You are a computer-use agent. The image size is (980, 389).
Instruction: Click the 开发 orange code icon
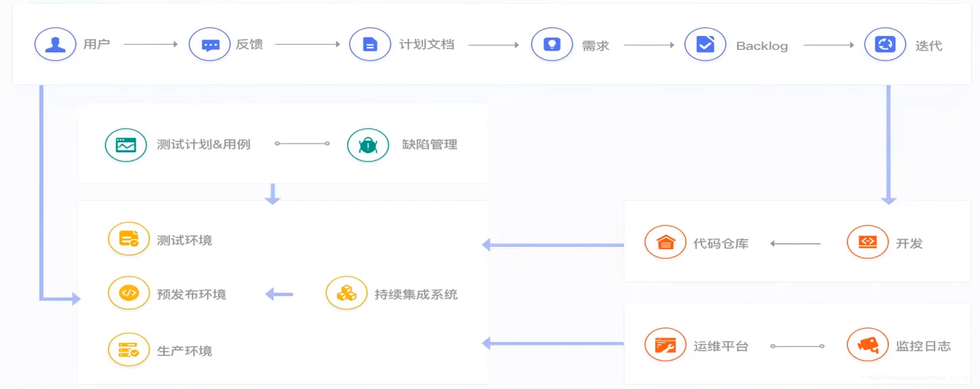867,242
